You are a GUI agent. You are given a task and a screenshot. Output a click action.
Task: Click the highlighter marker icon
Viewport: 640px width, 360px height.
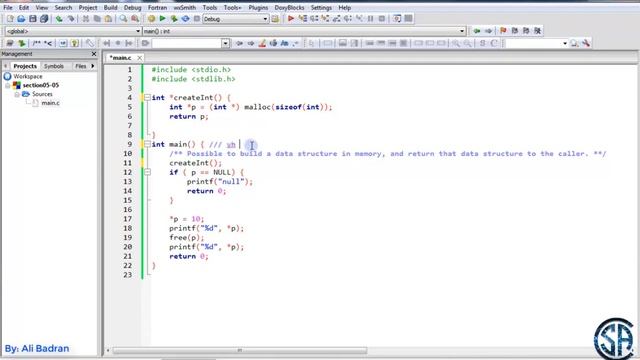click(262, 43)
